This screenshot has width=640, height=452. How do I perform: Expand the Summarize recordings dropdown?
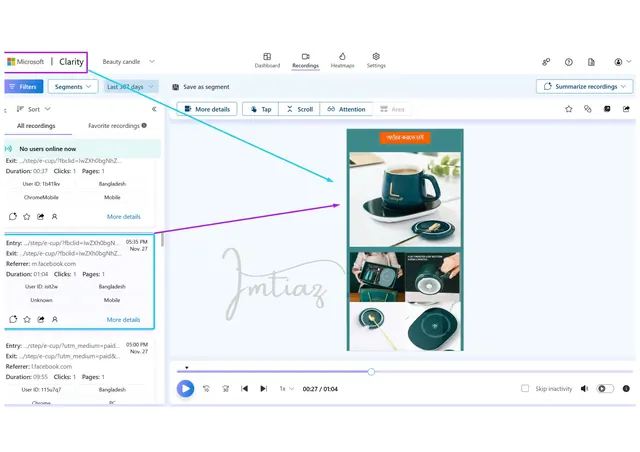(x=584, y=87)
